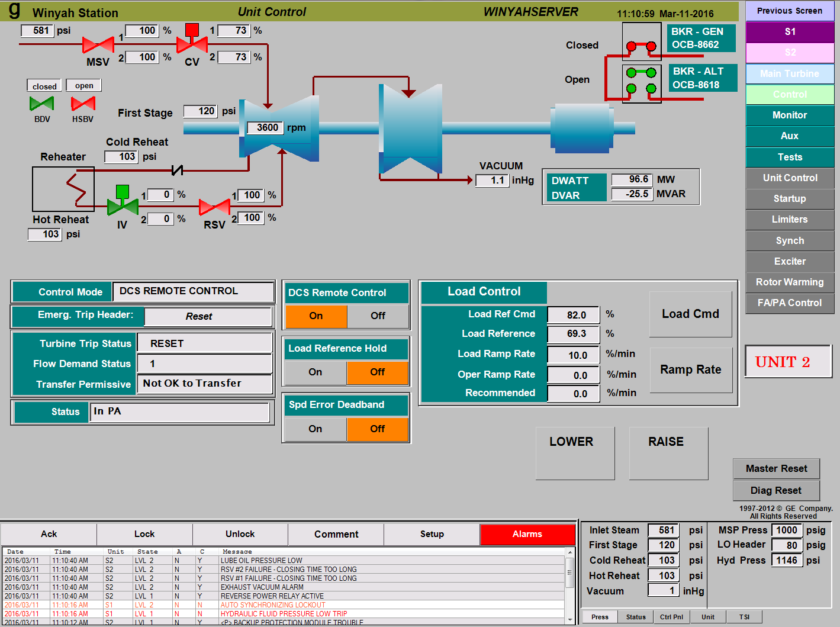The height and width of the screenshot is (627, 840).
Task: Click the Load Ref Cmd value field
Action: 574,315
